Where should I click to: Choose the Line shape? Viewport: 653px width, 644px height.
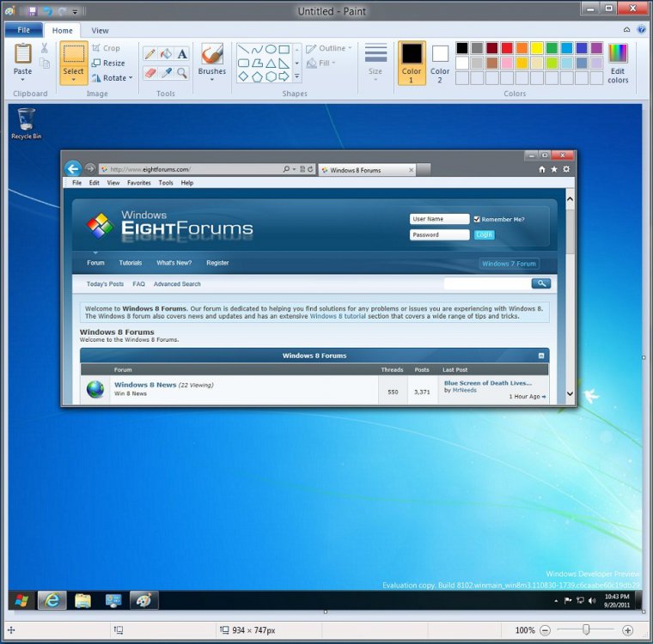pos(244,50)
